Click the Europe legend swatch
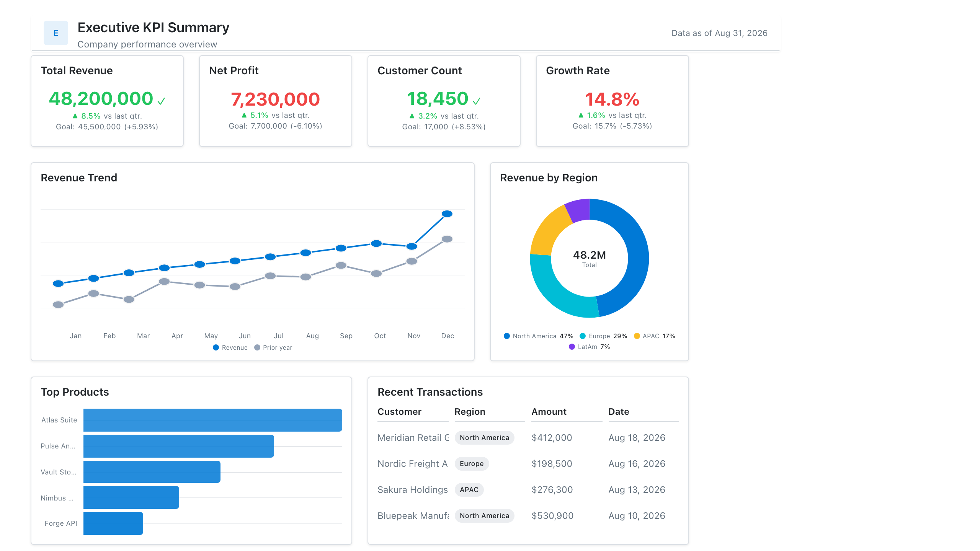Screen dimensions: 980x551 click(x=583, y=336)
